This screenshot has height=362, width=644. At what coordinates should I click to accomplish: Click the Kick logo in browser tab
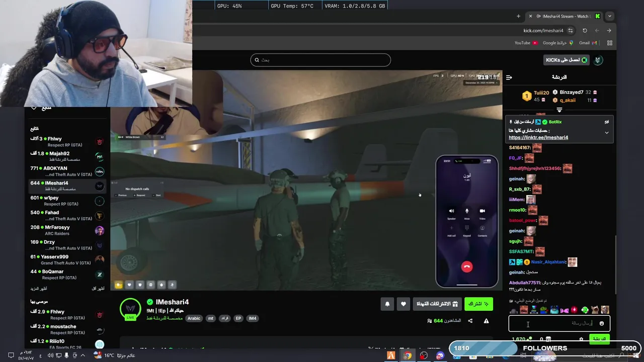pos(597,16)
